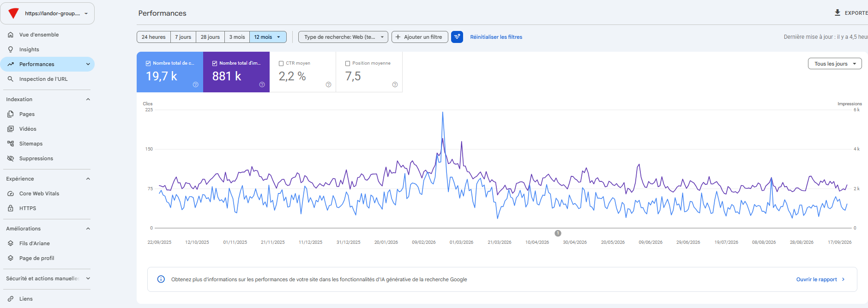Click the Core Web Vitals gauge icon
The image size is (868, 308).
tap(11, 193)
